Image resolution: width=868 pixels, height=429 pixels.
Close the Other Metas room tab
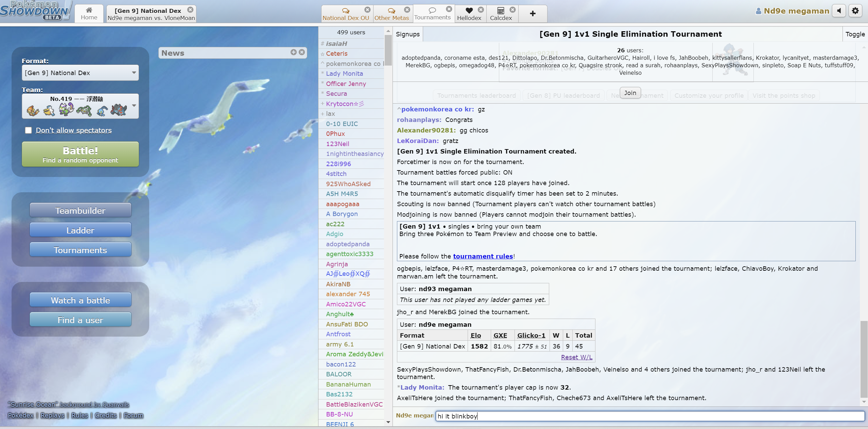click(x=407, y=10)
